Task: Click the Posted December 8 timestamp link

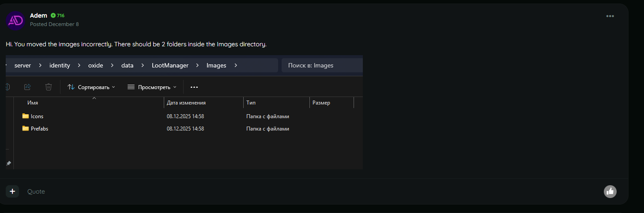Action: [54, 24]
